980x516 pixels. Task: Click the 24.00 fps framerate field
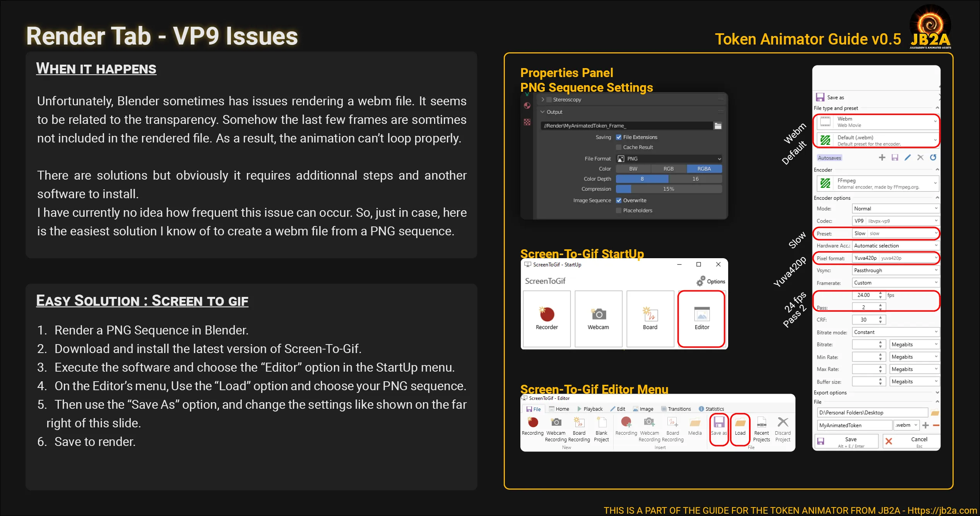869,295
